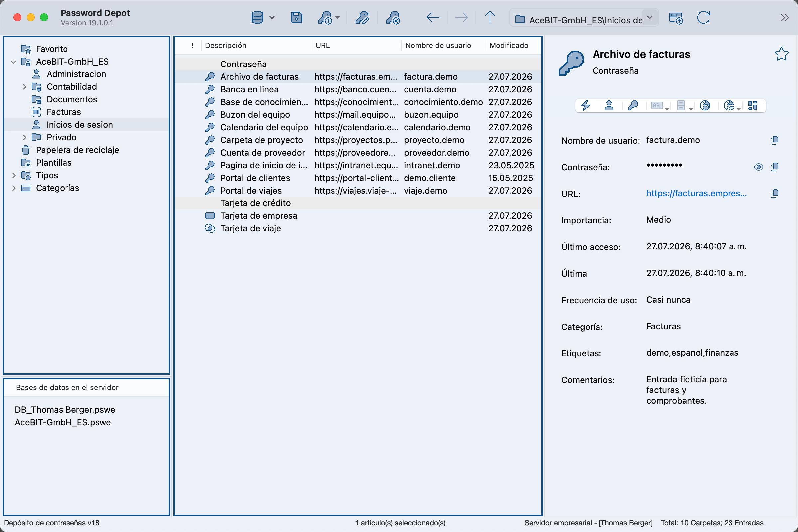Image resolution: width=798 pixels, height=532 pixels.
Task: Click the AB field icon in details toolbar
Action: 656,105
